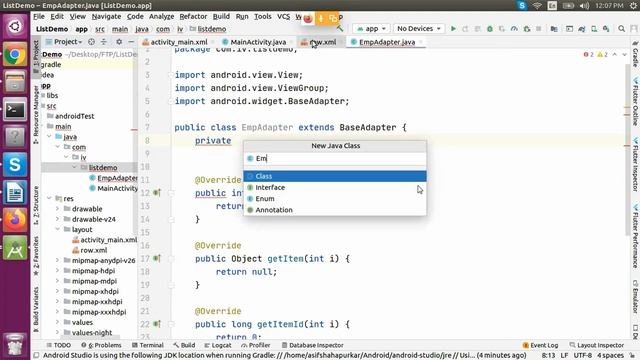
Task: Open the Terminal tool window
Action: coord(147,345)
